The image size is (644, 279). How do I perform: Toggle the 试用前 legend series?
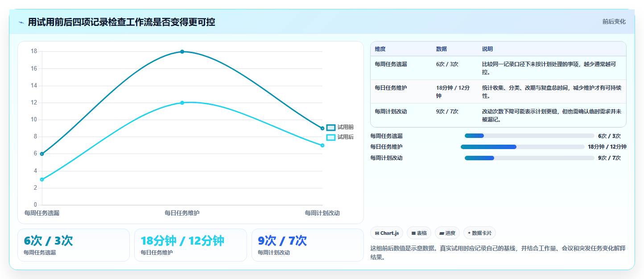tap(340, 128)
